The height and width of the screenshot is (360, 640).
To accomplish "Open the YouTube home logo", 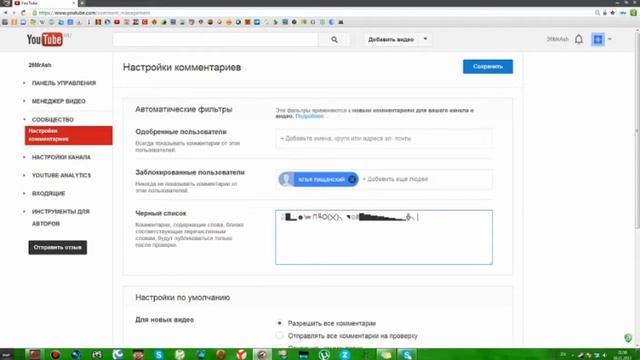I will click(x=45, y=39).
